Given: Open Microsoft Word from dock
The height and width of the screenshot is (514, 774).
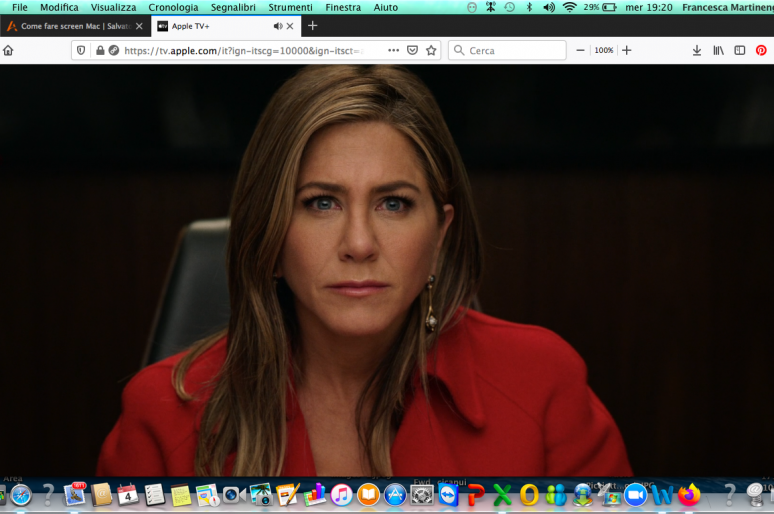Looking at the screenshot, I should pyautogui.click(x=662, y=495).
